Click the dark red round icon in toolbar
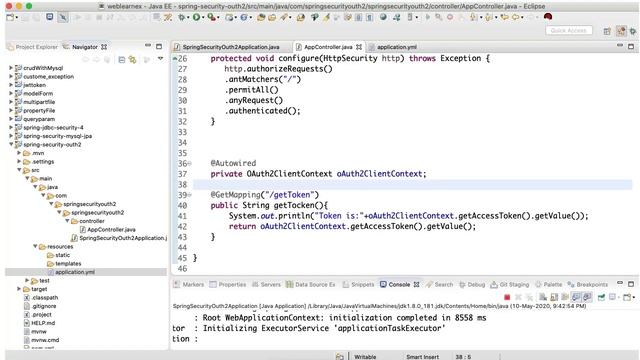640x360 pixels. 548,17
